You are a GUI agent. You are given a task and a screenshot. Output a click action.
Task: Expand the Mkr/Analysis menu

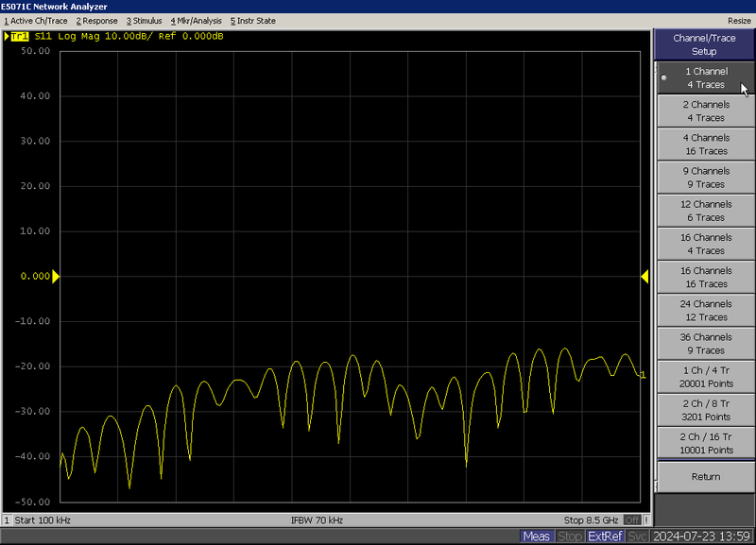(197, 21)
